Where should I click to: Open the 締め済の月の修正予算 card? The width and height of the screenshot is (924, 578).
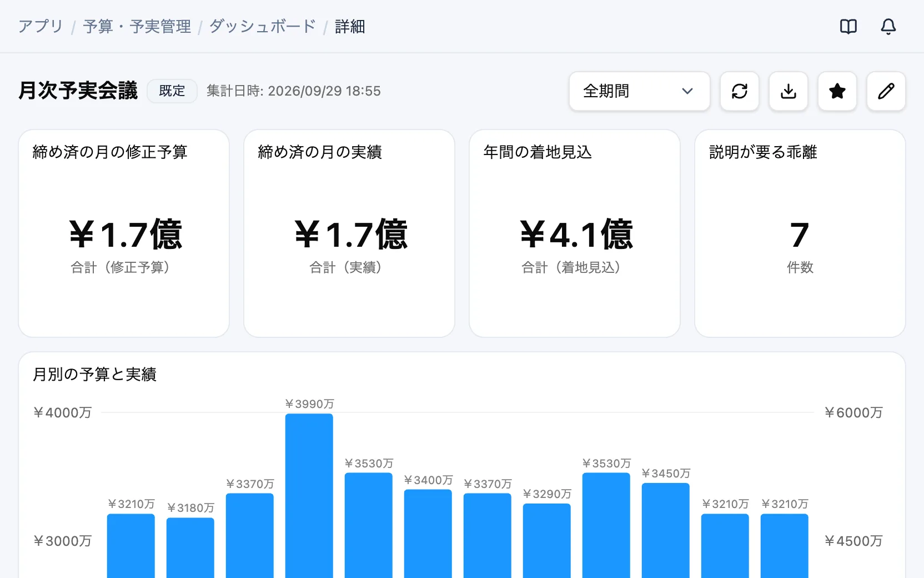tap(124, 233)
